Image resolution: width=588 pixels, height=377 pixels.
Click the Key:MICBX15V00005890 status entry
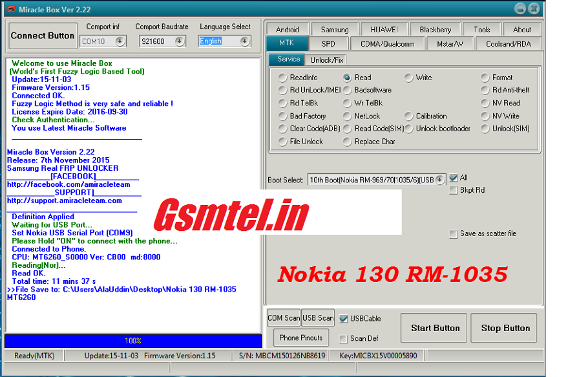click(x=378, y=356)
